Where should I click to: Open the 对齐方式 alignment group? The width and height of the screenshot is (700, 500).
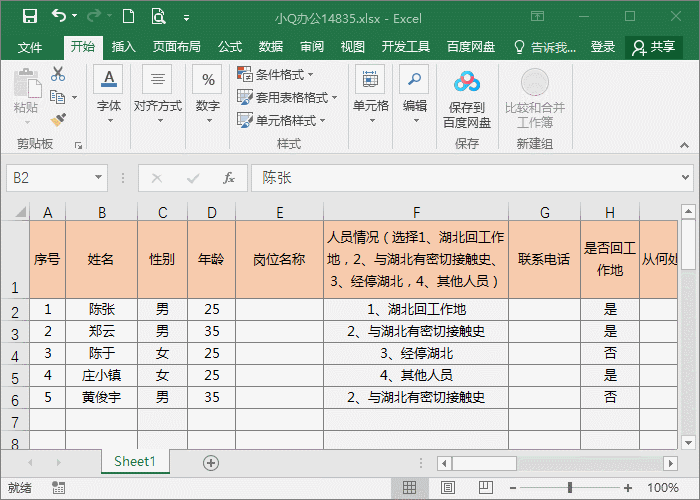tap(158, 95)
